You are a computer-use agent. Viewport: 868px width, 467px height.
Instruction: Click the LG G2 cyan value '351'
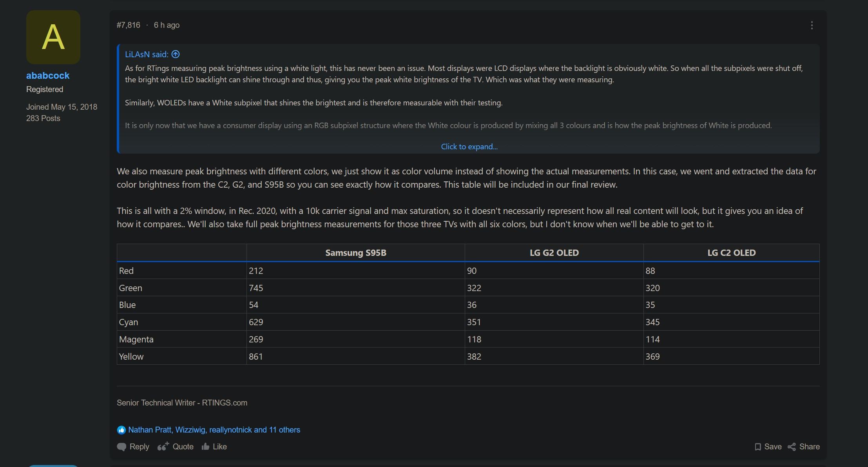click(x=474, y=322)
